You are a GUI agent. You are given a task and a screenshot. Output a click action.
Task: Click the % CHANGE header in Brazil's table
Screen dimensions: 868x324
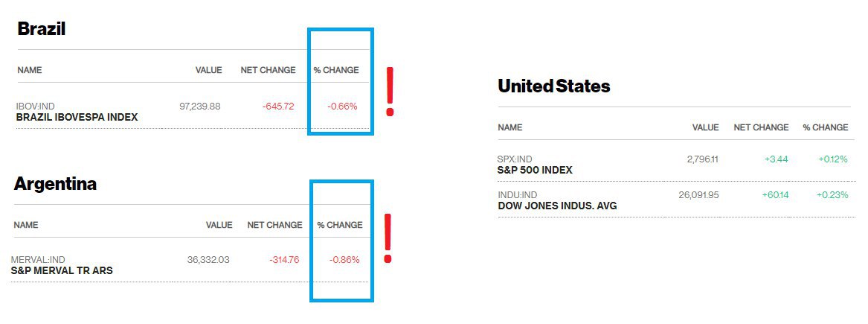point(336,70)
